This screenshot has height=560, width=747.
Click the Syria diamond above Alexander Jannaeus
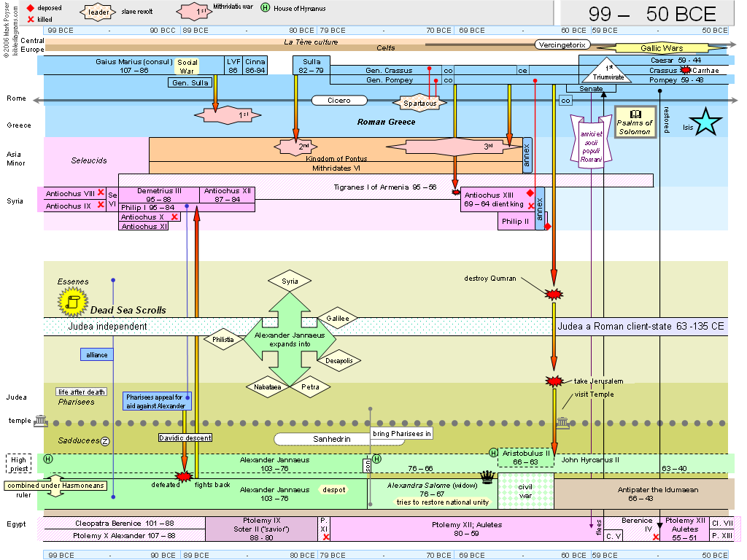pyautogui.click(x=290, y=281)
